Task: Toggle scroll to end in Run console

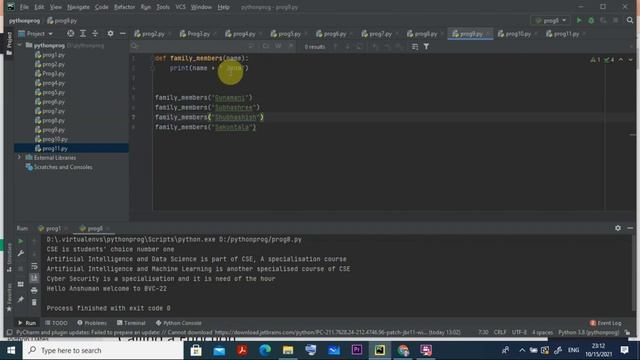Action: [34, 278]
